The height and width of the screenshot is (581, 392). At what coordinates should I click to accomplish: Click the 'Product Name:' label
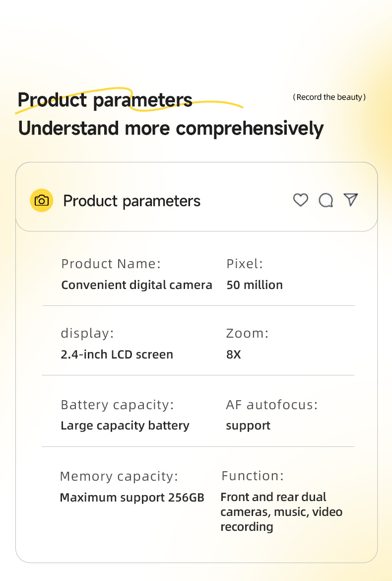point(111,264)
